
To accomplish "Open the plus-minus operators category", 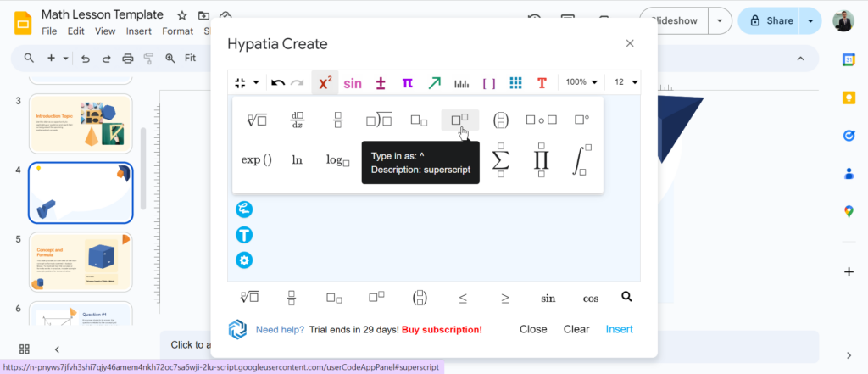I will pos(381,82).
